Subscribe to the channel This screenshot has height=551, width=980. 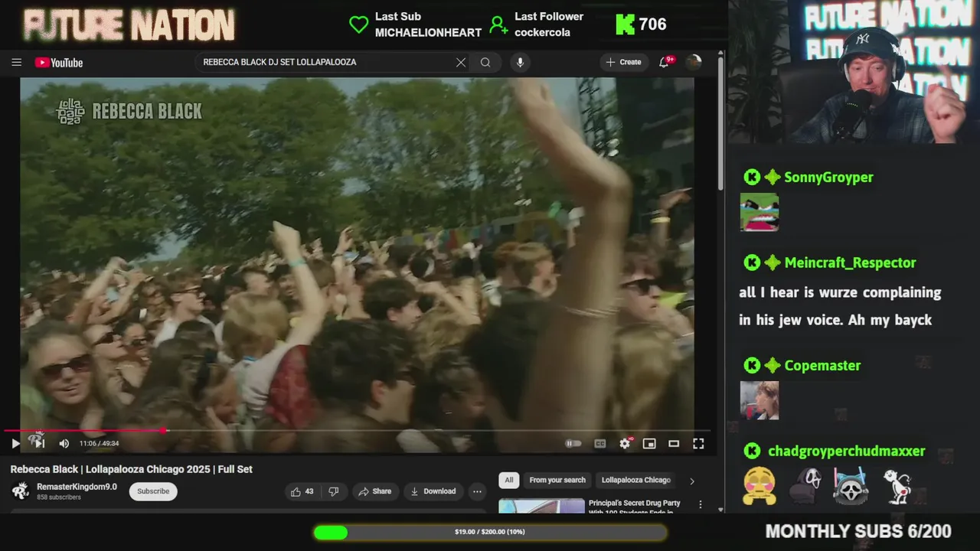click(153, 491)
